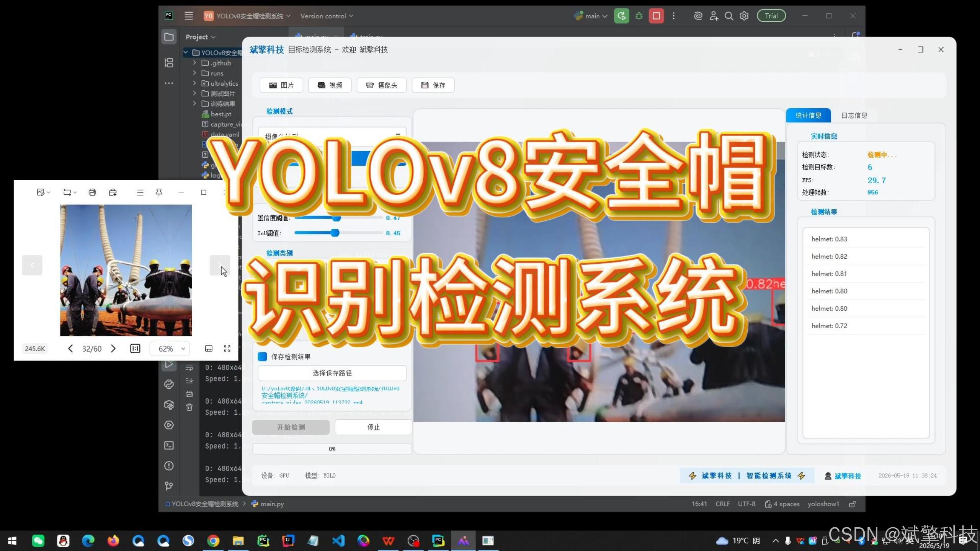Screen dimensions: 980x551
Task: Stop the running program with red stop icon
Action: (656, 16)
